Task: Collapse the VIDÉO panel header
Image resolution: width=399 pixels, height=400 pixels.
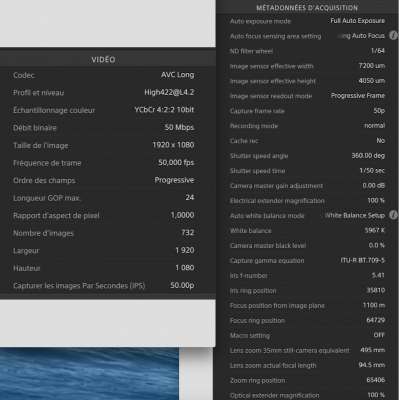Action: coord(103,60)
